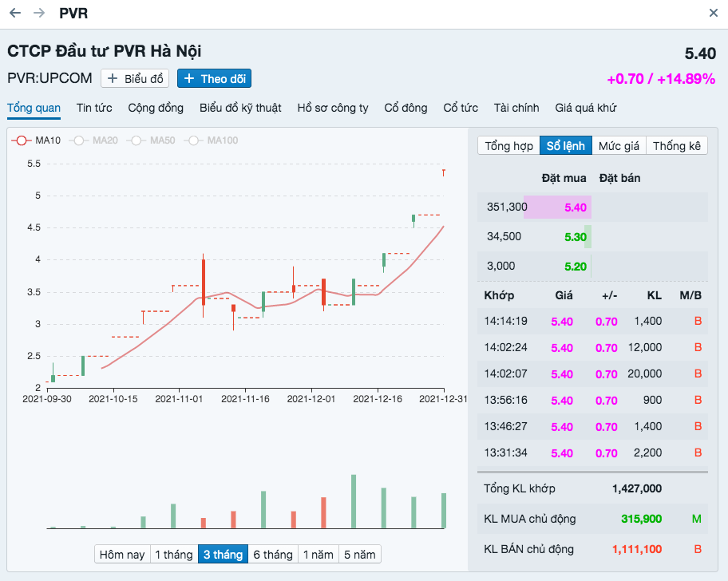Open Biểu đồ kỹ thuật tab

coord(240,108)
